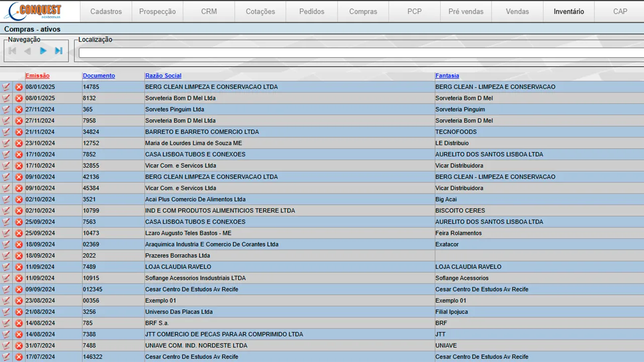The image size is (644, 362).
Task: Delete the Prazeres Borrachas Ltda row
Action: coord(19,255)
